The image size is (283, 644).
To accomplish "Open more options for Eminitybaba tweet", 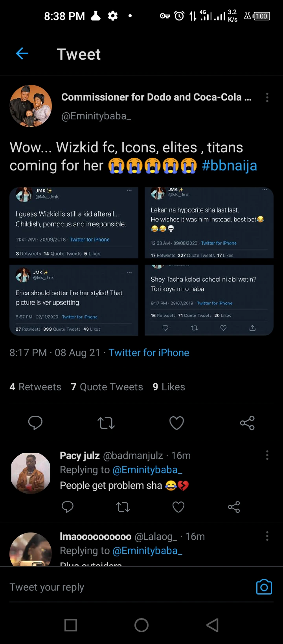I will click(267, 97).
